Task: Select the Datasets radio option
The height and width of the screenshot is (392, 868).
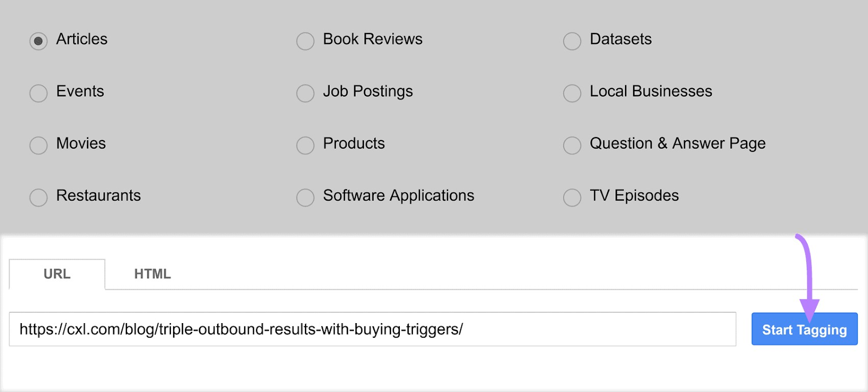Action: tap(572, 41)
